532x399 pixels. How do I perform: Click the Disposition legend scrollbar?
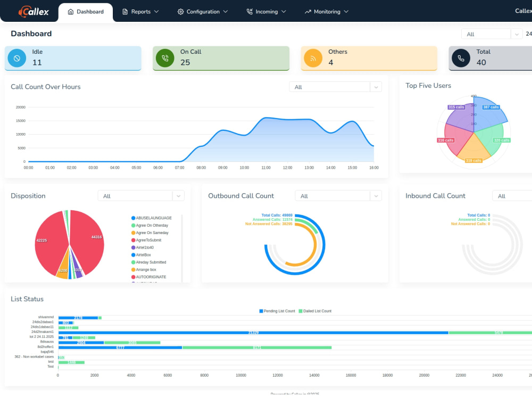tap(182, 248)
